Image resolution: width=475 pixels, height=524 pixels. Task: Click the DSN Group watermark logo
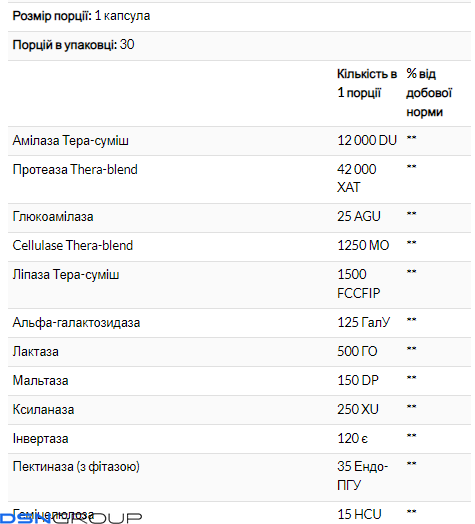click(x=71, y=518)
